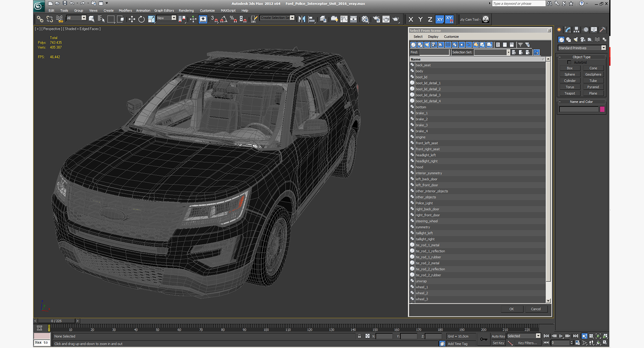Toggle Percent Snap icon
644x348 pixels.
pos(233,19)
